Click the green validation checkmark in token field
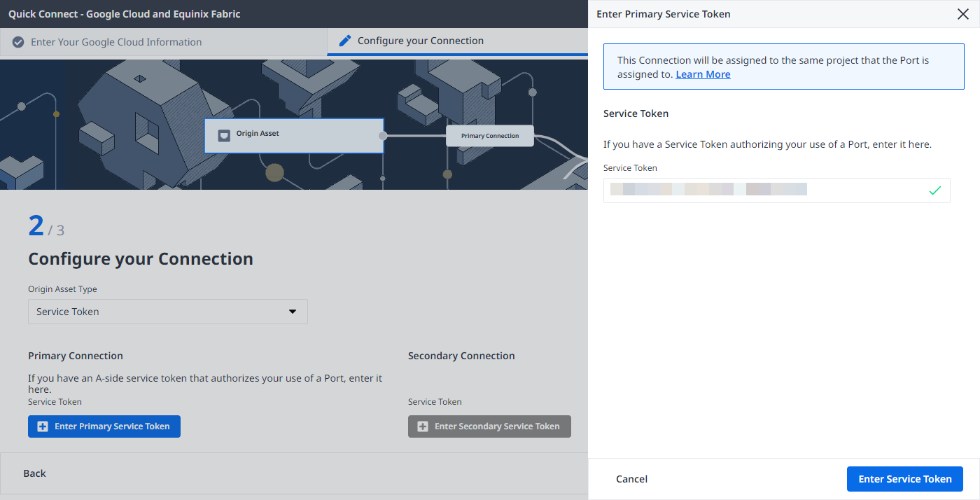Image resolution: width=980 pixels, height=500 pixels. tap(934, 190)
